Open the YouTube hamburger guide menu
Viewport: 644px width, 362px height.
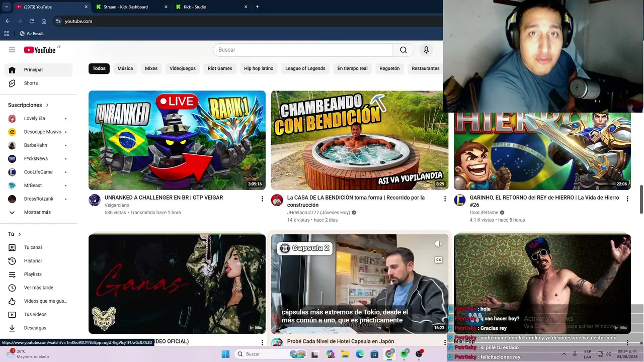[12, 50]
